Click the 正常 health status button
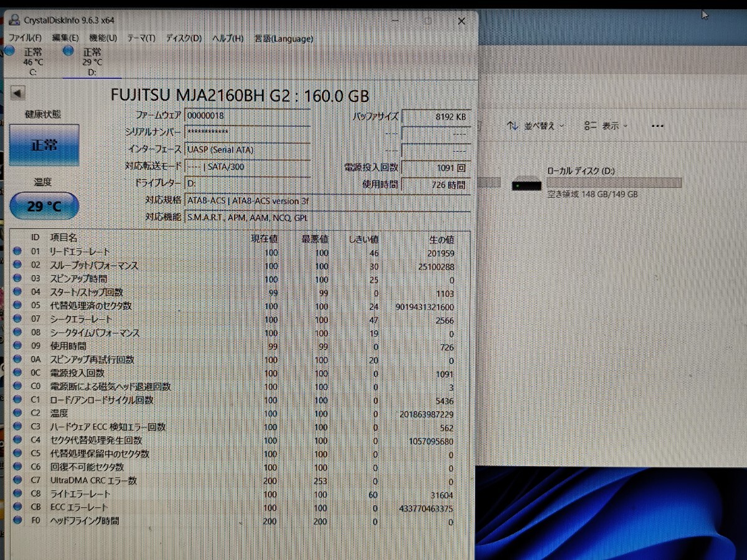The image size is (747, 560). coord(44,145)
